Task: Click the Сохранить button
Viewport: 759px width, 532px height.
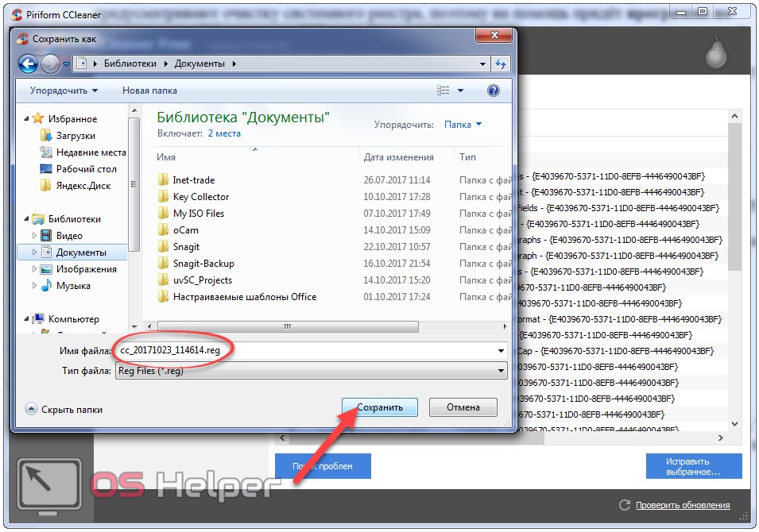Action: pyautogui.click(x=380, y=407)
